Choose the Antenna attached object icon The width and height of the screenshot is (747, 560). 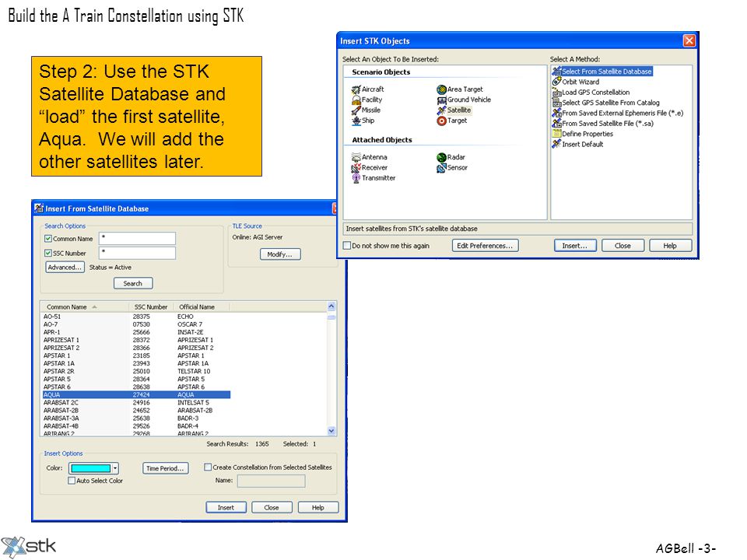pyautogui.click(x=356, y=157)
